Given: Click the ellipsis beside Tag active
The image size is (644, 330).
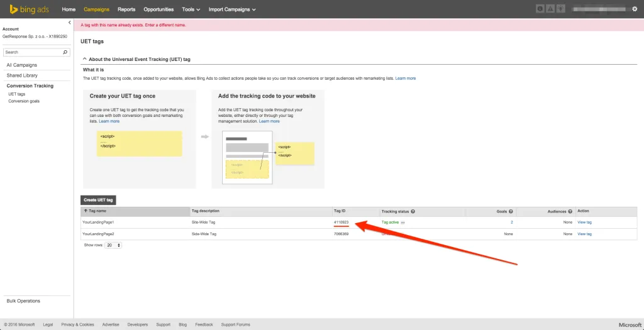Looking at the screenshot, I should coord(403,223).
